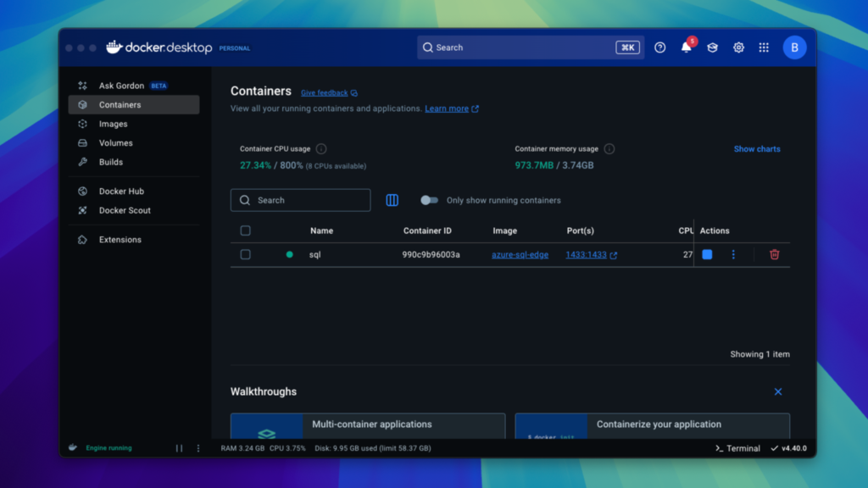Click container ID 990c9b96003a
This screenshot has height=488, width=868.
click(x=431, y=254)
